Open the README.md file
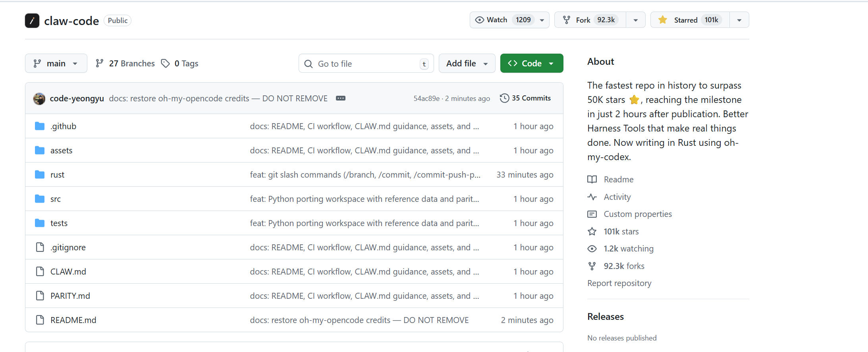The image size is (868, 352). [73, 320]
